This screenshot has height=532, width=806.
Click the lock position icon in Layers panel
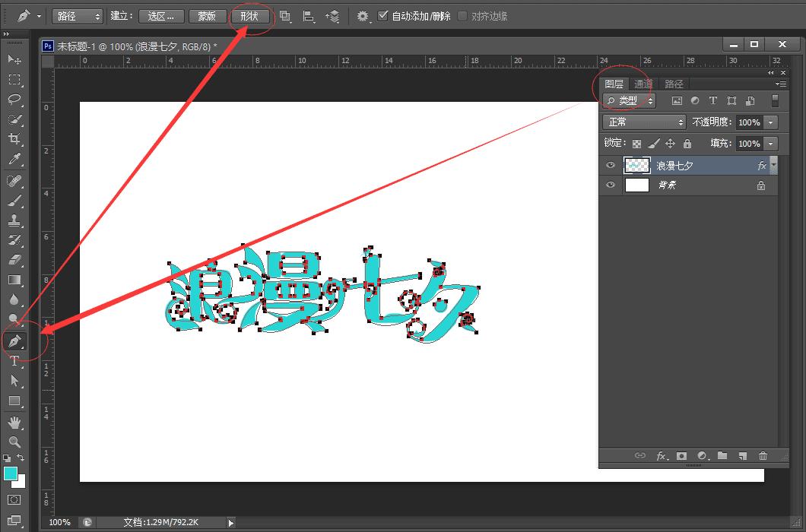tap(671, 143)
